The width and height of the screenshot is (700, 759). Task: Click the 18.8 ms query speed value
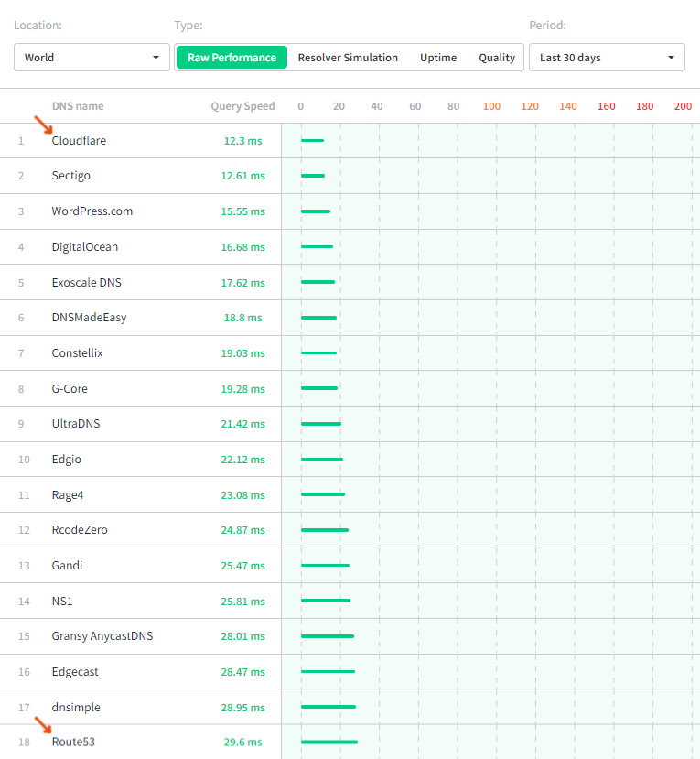click(x=242, y=318)
